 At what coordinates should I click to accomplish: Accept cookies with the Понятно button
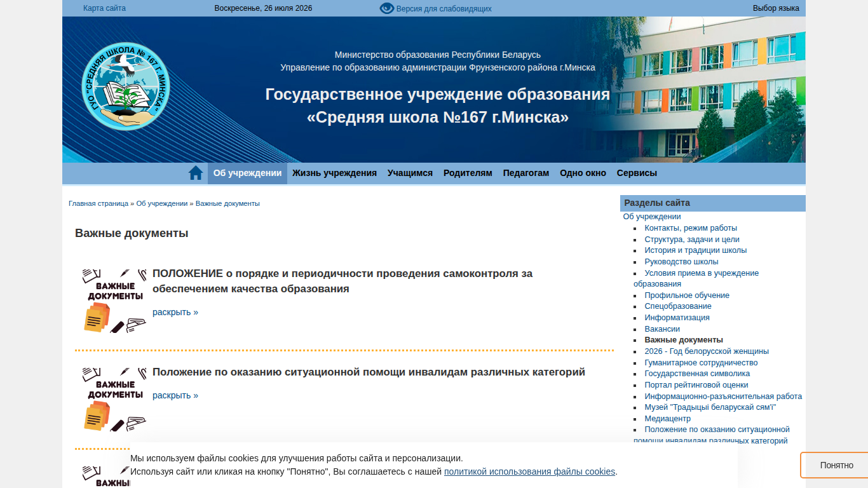click(x=836, y=465)
